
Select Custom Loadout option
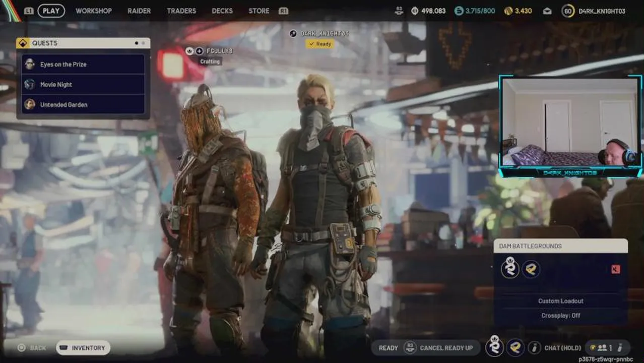(x=560, y=301)
